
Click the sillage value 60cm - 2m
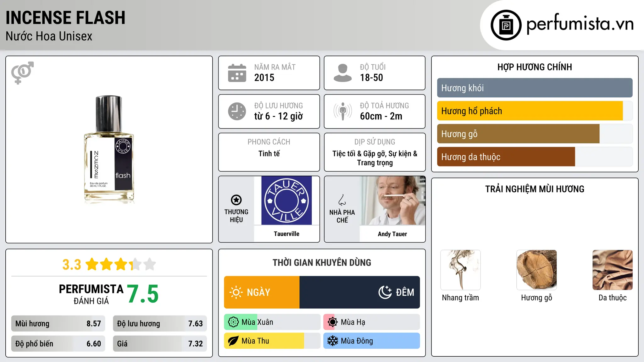(381, 116)
